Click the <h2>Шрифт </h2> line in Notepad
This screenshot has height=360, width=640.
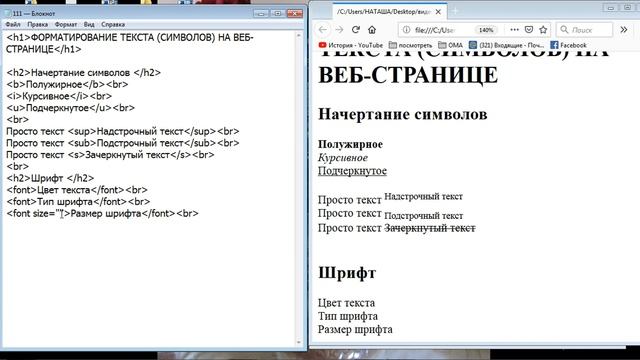(50, 178)
